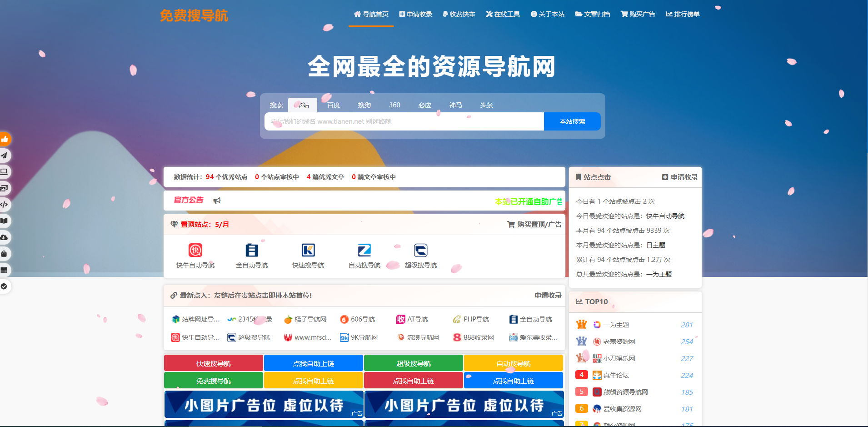Choose 必应 as the search engine
This screenshot has height=427, width=868.
pos(424,105)
